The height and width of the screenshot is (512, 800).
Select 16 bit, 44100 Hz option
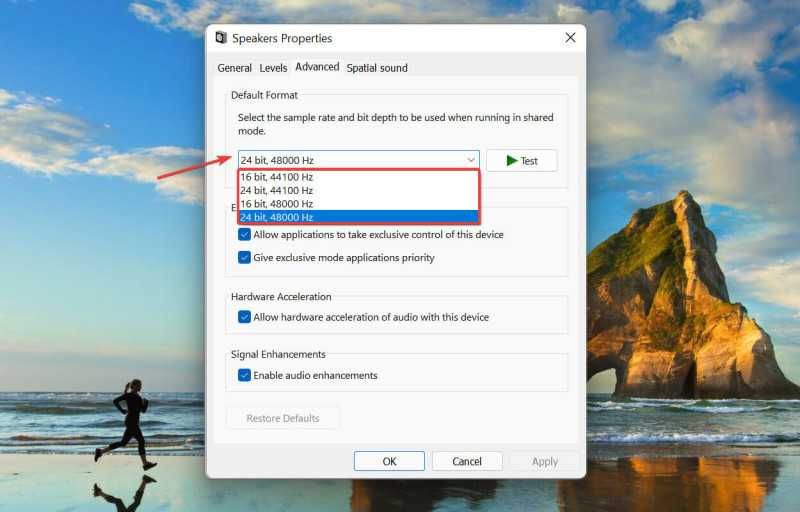(359, 177)
